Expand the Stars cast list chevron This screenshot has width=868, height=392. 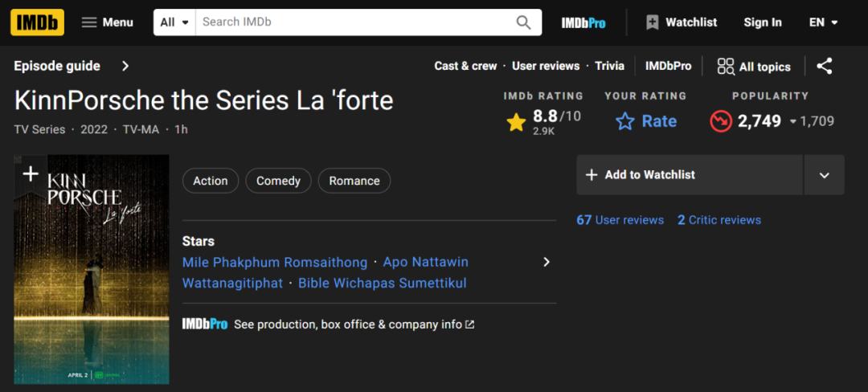547,262
